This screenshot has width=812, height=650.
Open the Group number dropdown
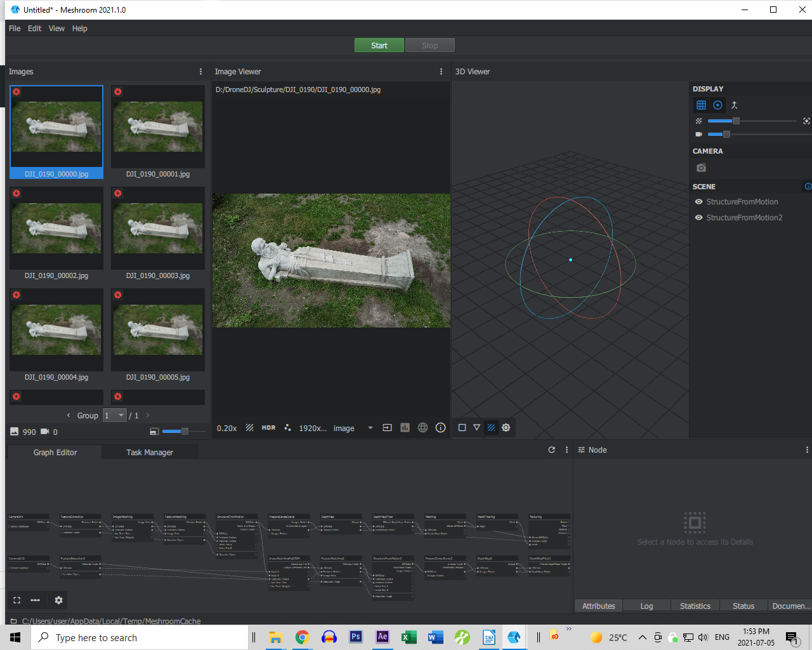click(115, 415)
